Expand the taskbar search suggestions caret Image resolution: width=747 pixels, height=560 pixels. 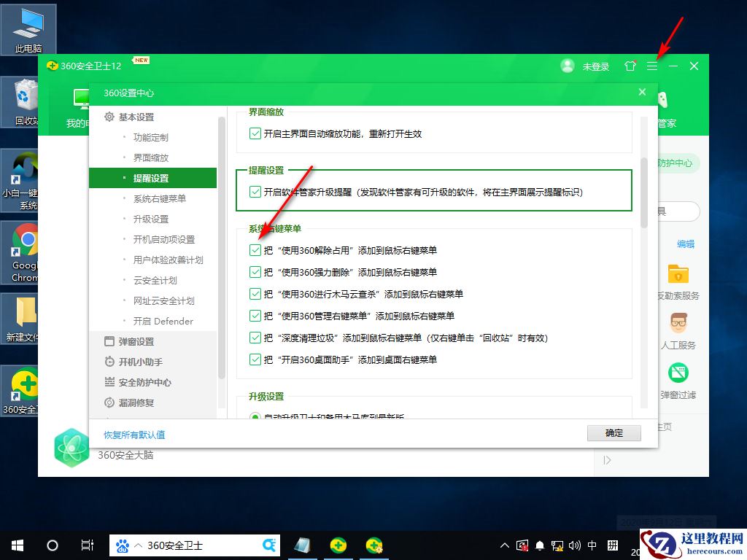coord(138,545)
